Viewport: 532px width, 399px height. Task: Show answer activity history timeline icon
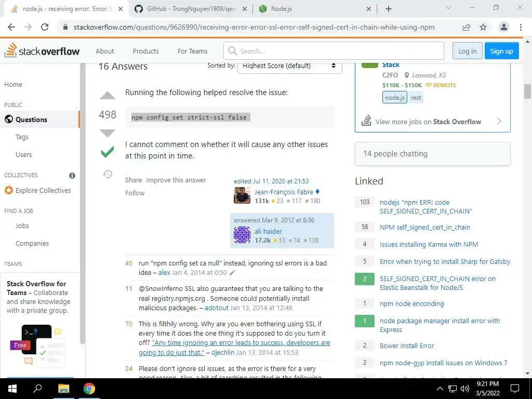[x=108, y=174]
